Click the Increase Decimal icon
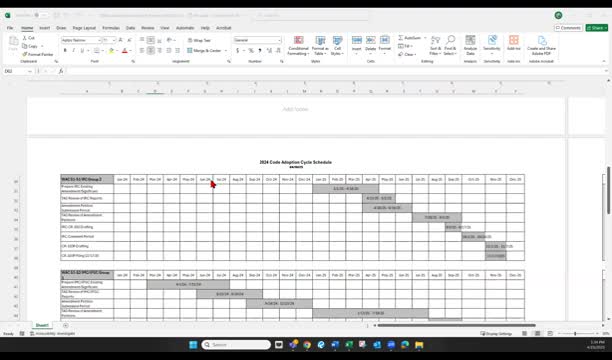The width and height of the screenshot is (612, 360). pos(269,51)
